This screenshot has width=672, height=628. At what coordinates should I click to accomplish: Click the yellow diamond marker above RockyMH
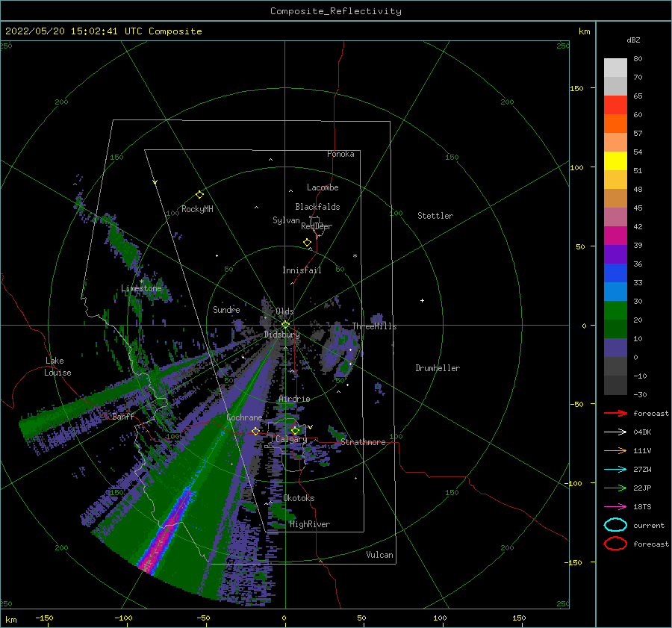click(199, 195)
